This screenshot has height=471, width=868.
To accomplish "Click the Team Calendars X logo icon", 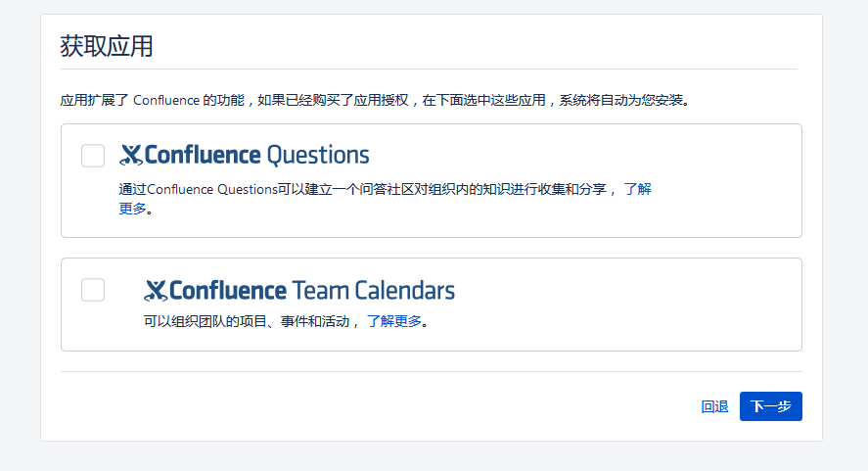I will [x=156, y=291].
